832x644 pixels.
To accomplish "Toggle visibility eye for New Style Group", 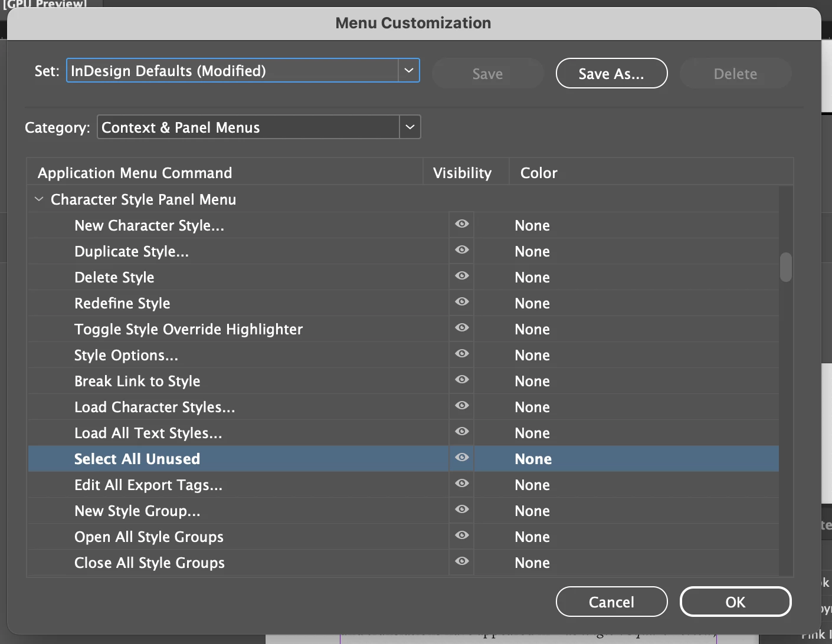I will (462, 510).
